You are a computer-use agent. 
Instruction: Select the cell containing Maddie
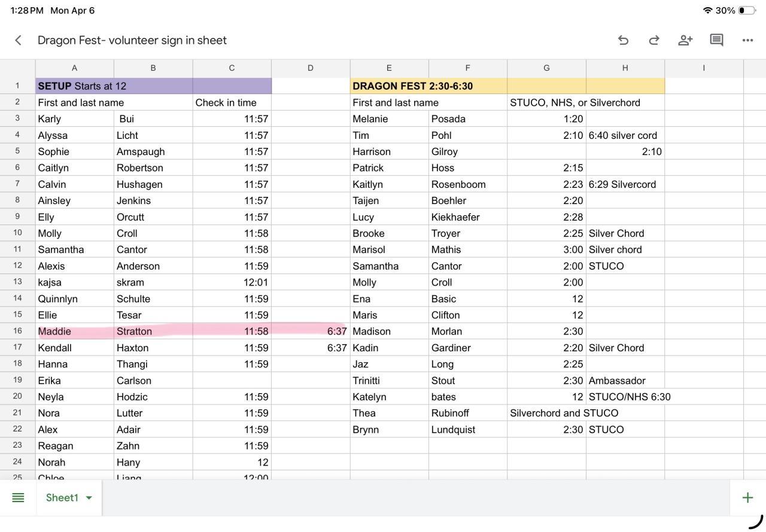(x=74, y=332)
